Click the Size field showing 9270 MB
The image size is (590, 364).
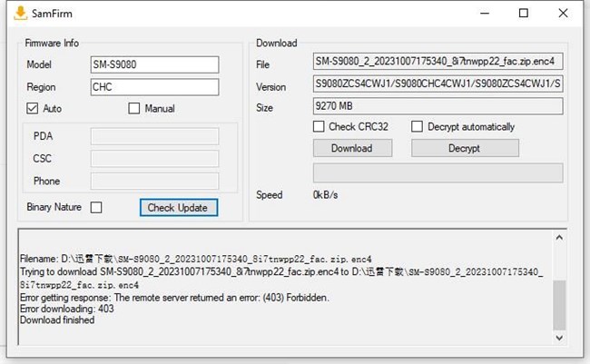[x=437, y=108]
